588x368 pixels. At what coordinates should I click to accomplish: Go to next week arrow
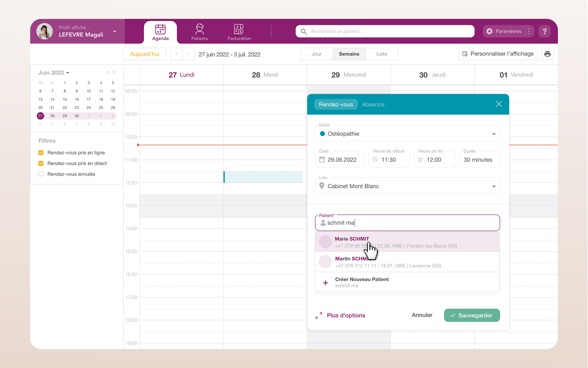pyautogui.click(x=188, y=54)
